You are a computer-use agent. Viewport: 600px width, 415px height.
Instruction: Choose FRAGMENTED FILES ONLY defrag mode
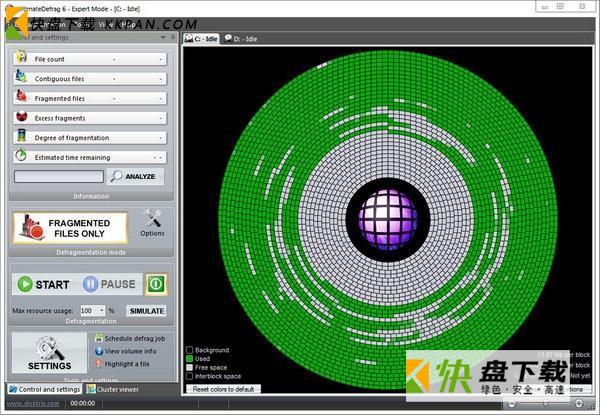(x=70, y=228)
